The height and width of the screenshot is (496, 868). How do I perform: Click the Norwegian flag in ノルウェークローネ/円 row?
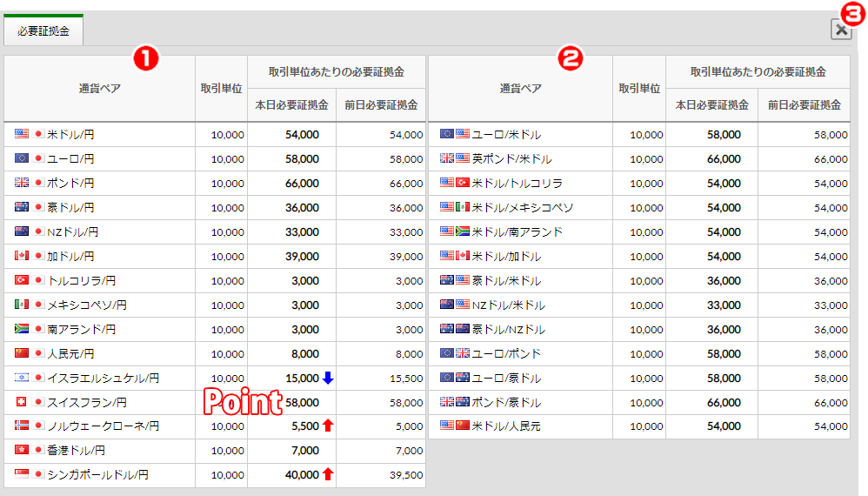click(x=22, y=426)
